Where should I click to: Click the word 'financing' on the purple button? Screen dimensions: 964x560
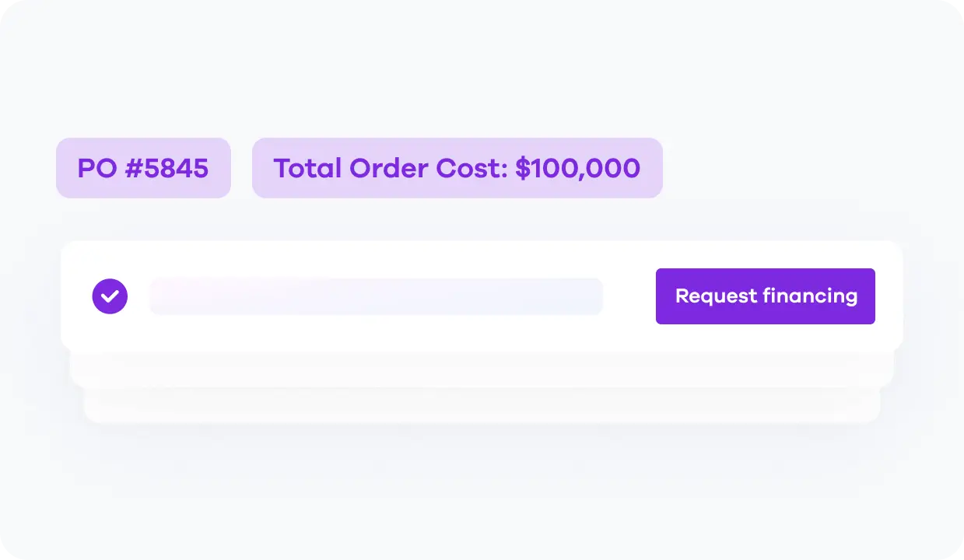click(810, 296)
